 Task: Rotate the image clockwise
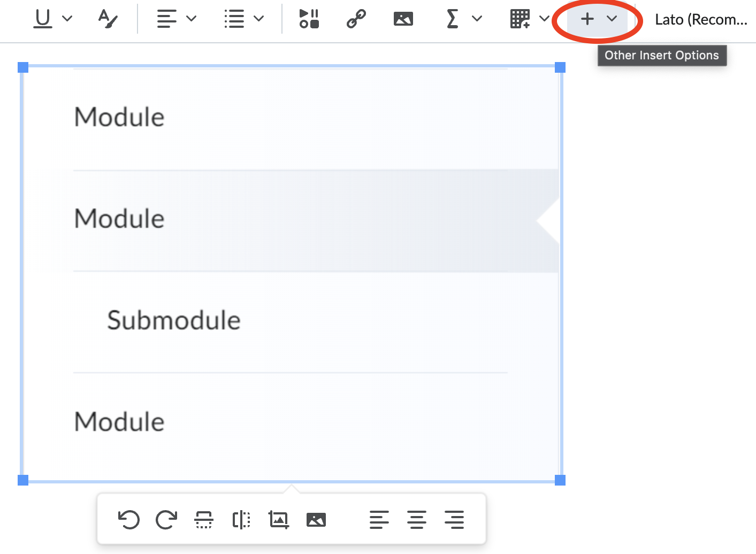point(166,520)
